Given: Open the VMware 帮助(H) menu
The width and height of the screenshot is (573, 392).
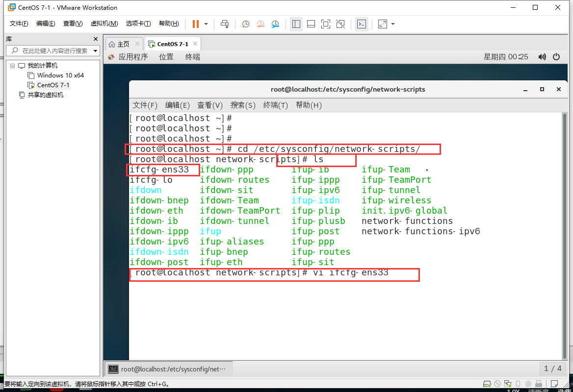Looking at the screenshot, I should (169, 24).
